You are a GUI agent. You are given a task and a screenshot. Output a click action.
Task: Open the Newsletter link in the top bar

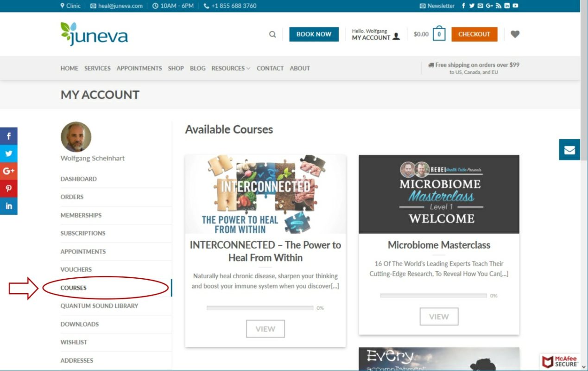(x=437, y=6)
